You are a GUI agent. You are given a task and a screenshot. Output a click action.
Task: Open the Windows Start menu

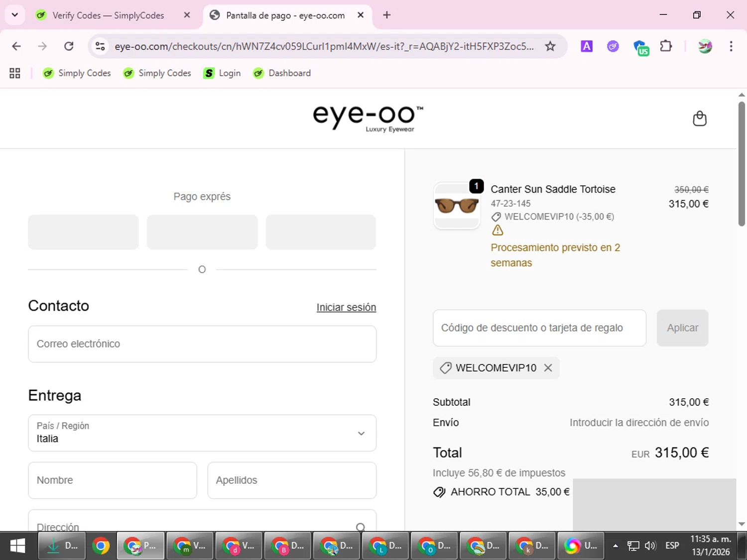[x=18, y=546]
